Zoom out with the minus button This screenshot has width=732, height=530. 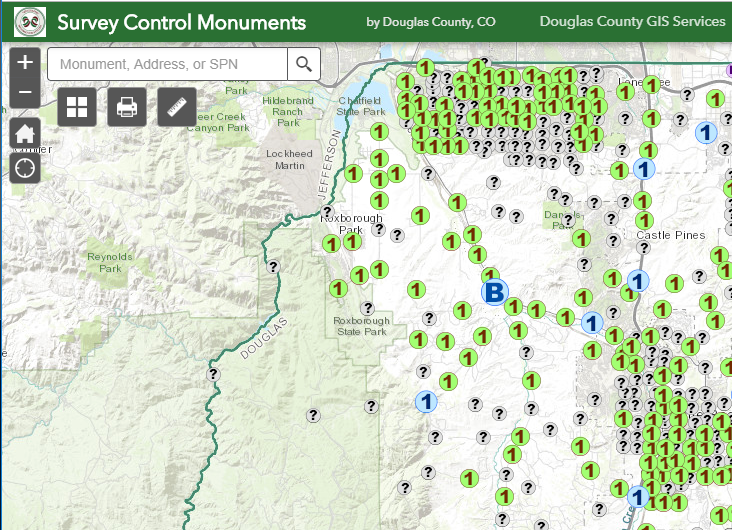coord(25,93)
